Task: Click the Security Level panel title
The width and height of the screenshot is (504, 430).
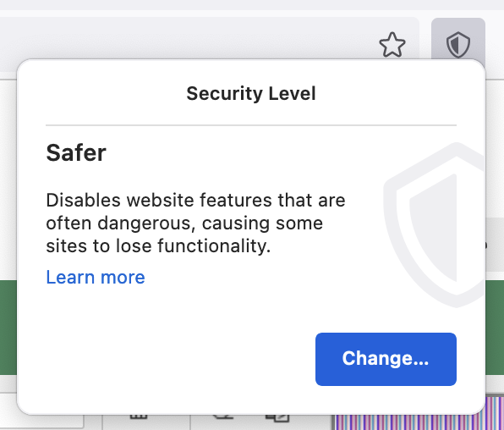Action: tap(251, 93)
